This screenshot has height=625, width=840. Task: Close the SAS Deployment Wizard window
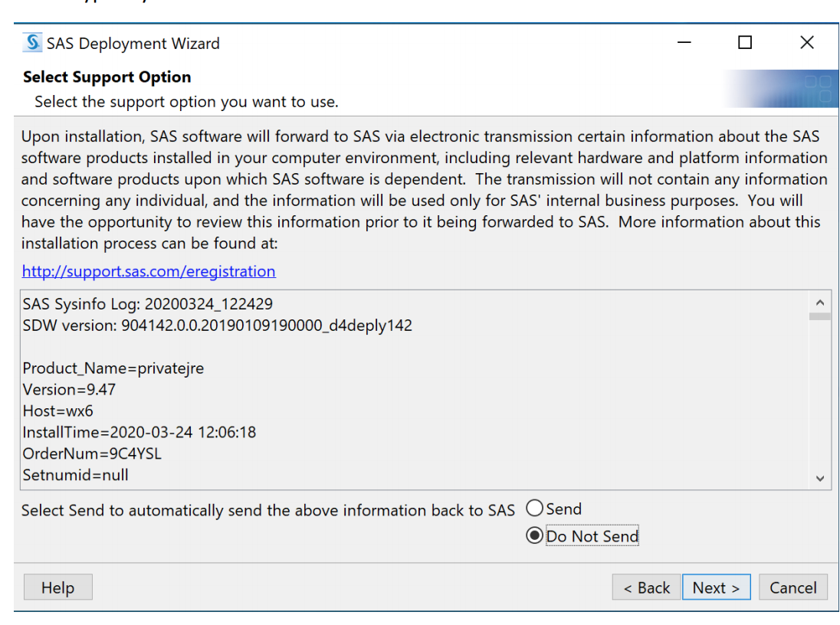pos(807,42)
